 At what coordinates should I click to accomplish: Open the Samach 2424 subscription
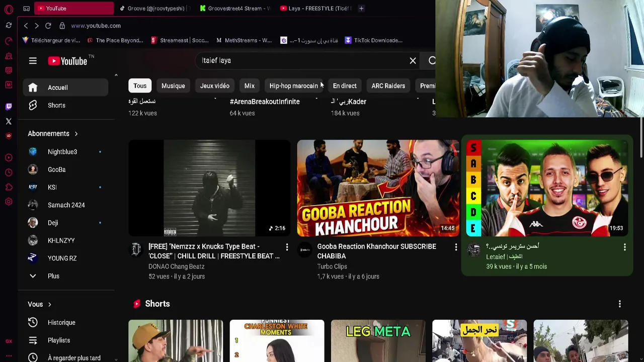point(65,205)
